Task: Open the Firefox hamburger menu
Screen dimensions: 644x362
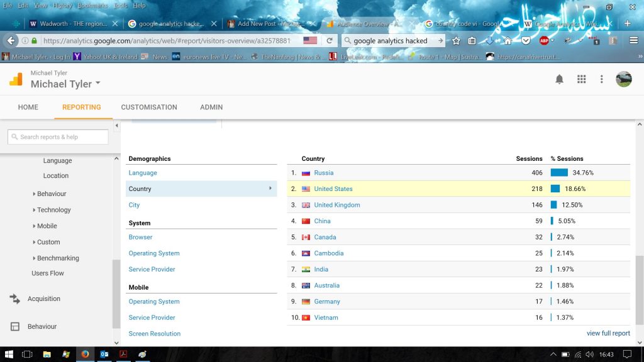Action: tap(634, 41)
